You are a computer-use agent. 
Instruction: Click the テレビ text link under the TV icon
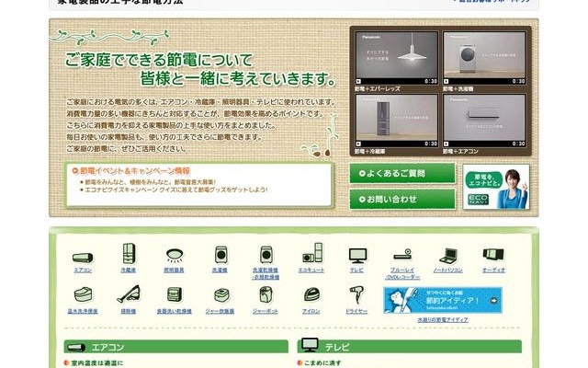click(356, 270)
